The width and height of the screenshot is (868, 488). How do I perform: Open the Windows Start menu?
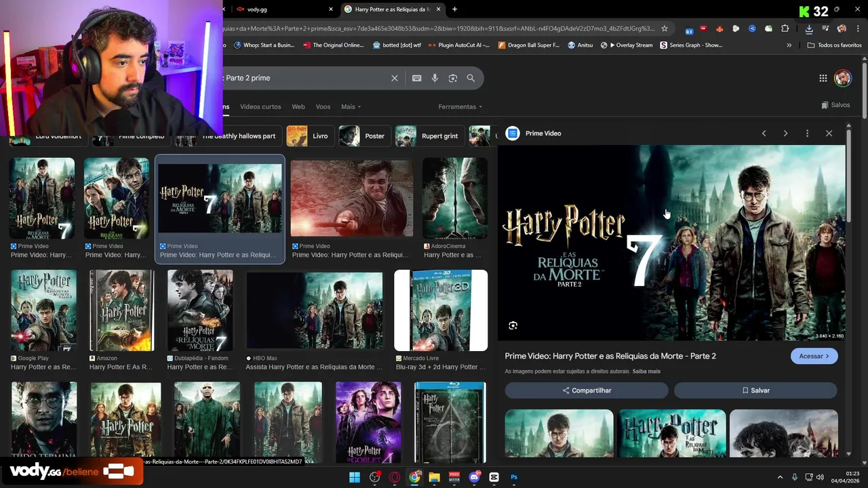(355, 477)
